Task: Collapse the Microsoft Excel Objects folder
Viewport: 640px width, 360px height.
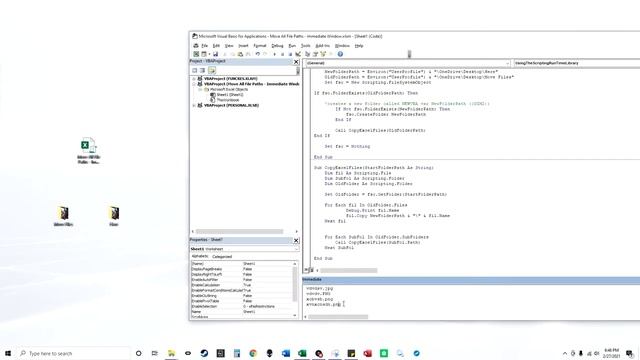Action: [x=200, y=89]
